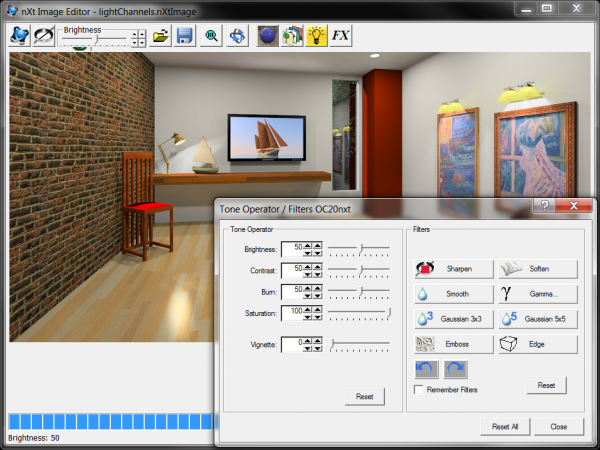Click the crossed-out ellipse toolbar icon
This screenshot has width=600, height=450.
tap(44, 36)
